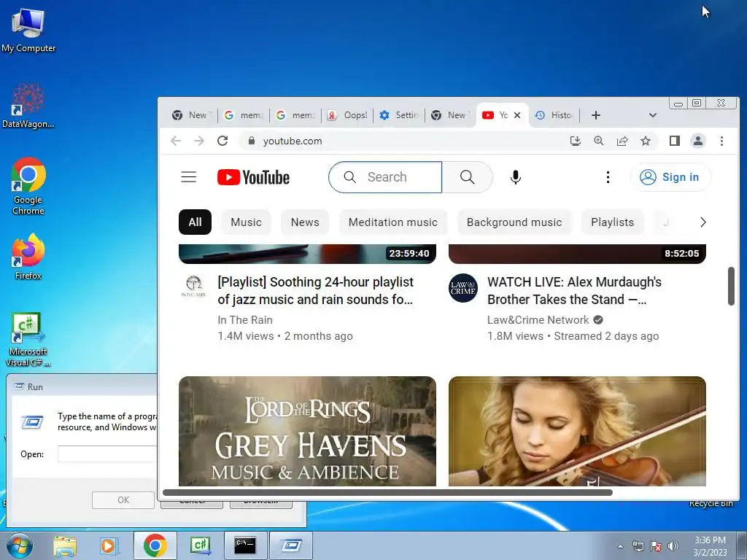This screenshot has width=747, height=560.
Task: Click the horizontal scrollbar at bottom
Action: 387,492
